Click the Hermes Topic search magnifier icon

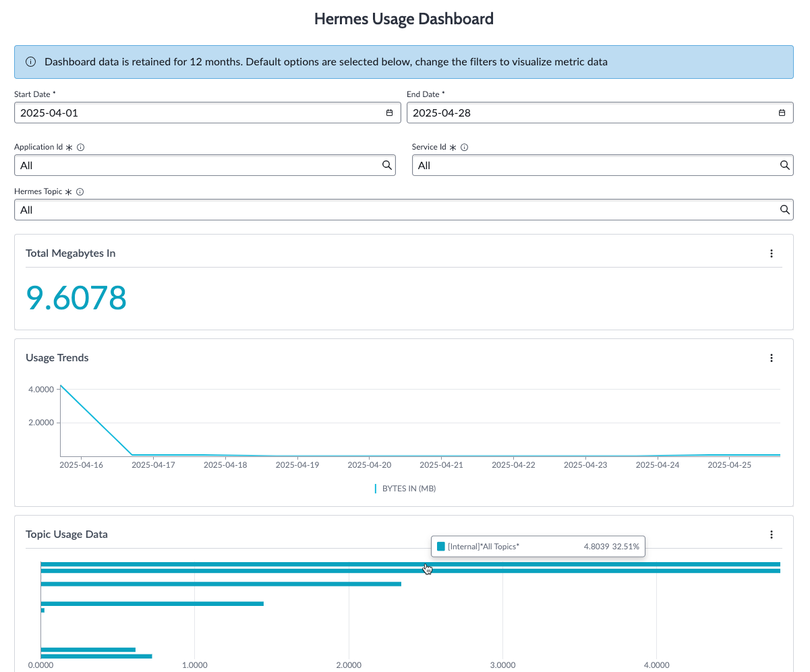tap(785, 210)
